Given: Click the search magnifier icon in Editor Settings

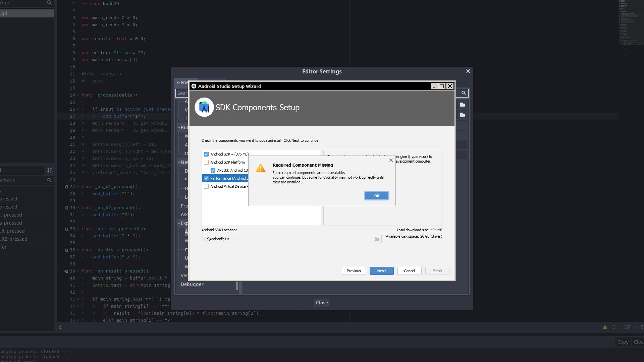Looking at the screenshot, I should pyautogui.click(x=464, y=93).
